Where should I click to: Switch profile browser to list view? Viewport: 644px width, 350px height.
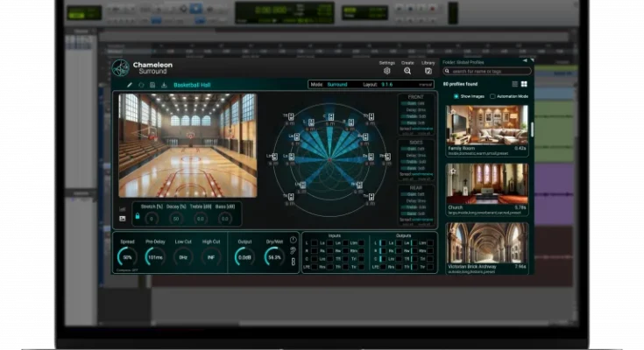(514, 84)
